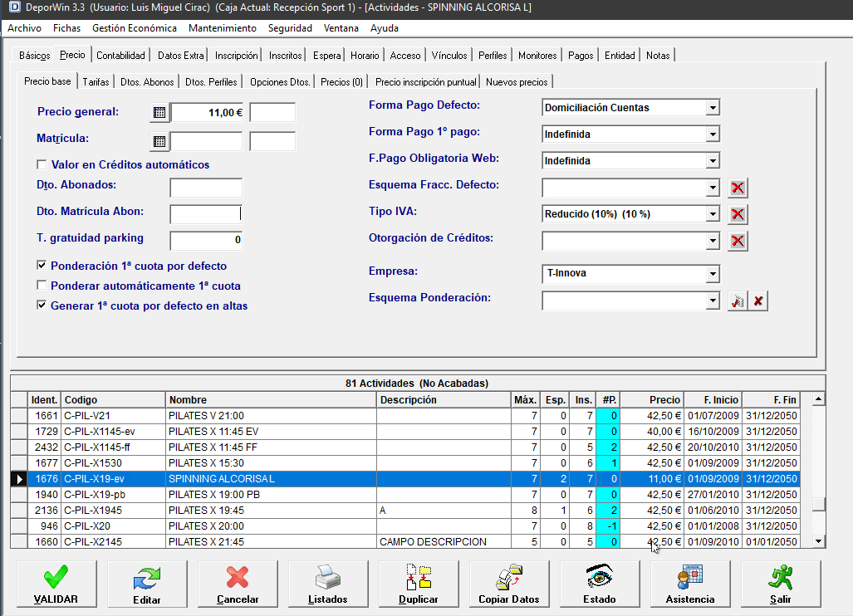Switch to the Básicos tab
This screenshot has width=853, height=616.
click(x=34, y=56)
